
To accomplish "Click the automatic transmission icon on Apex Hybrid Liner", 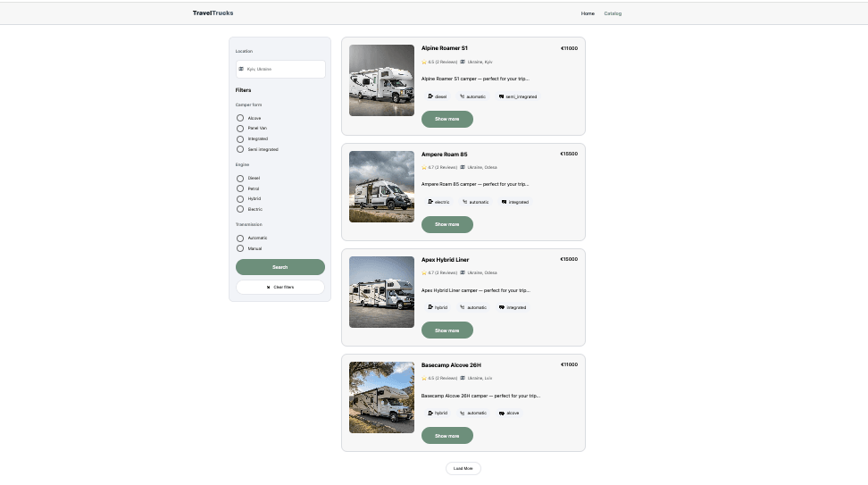I will [463, 307].
